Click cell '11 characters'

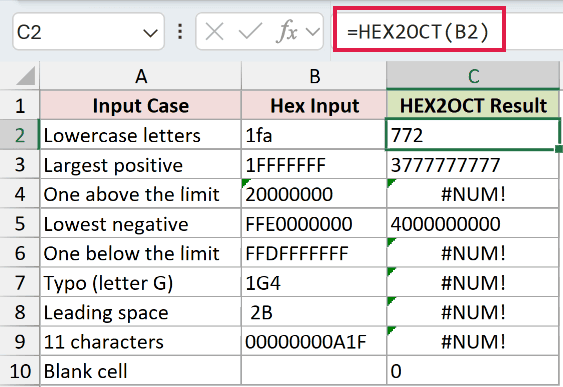pos(141,341)
